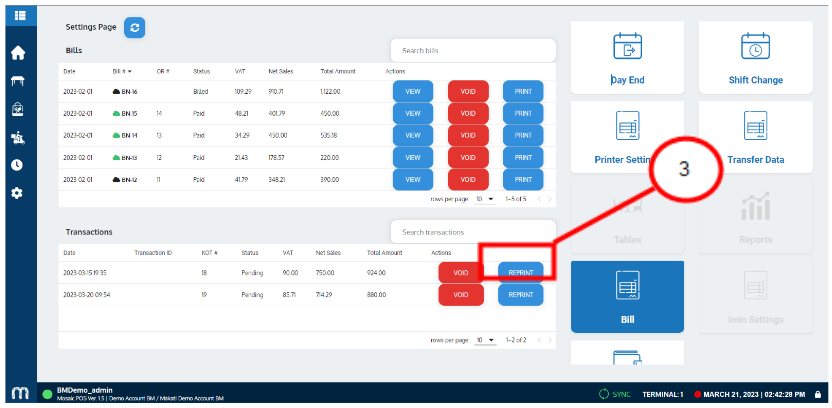Image resolution: width=832 pixels, height=408 pixels.
Task: Click the BMDemo_admin user name
Action: pos(84,390)
